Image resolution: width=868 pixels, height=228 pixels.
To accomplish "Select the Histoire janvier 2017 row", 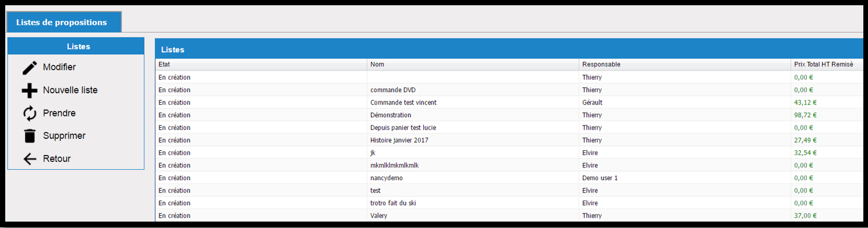I will coord(509,140).
